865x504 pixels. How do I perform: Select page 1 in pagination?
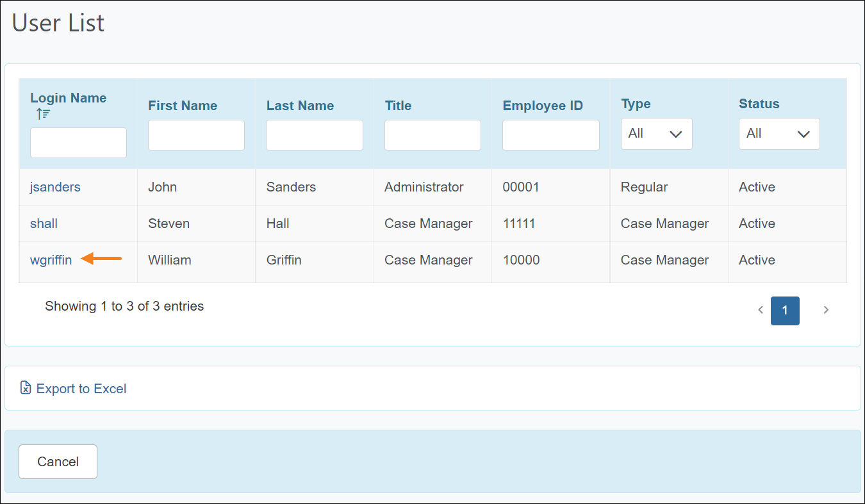[x=785, y=311]
